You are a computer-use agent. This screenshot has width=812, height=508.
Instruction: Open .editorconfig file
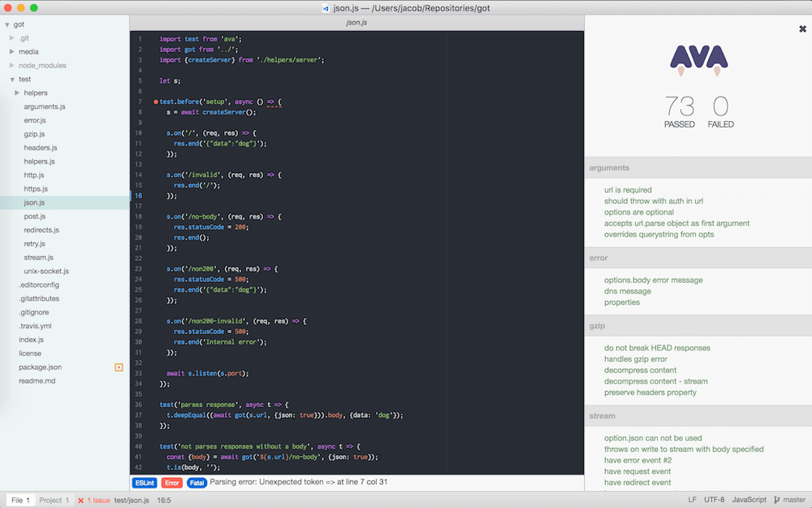tap(39, 285)
